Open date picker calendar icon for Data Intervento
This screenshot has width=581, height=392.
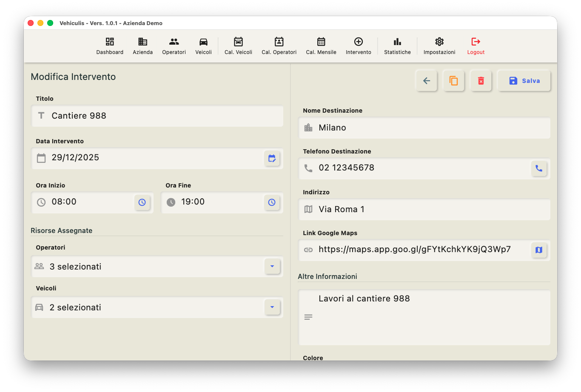[x=272, y=159]
